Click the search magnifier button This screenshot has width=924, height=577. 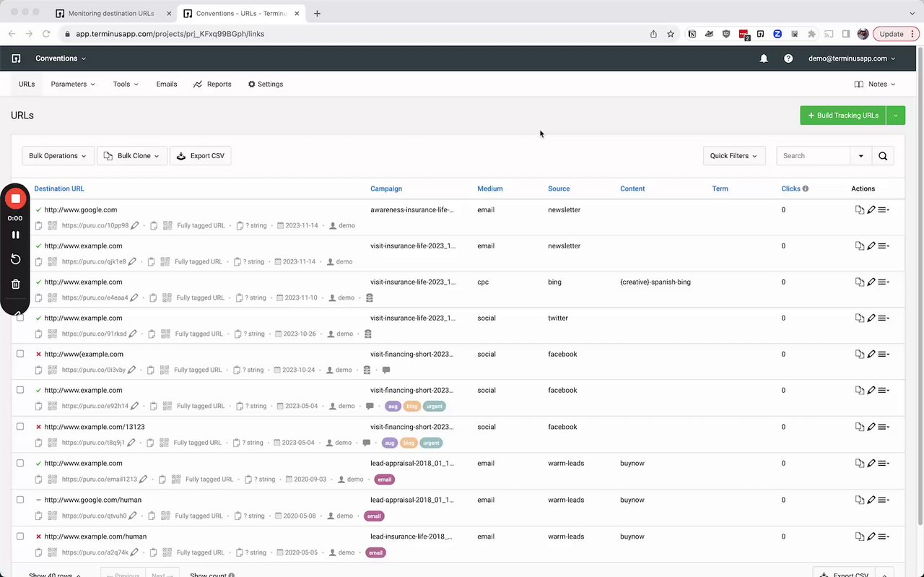(883, 156)
